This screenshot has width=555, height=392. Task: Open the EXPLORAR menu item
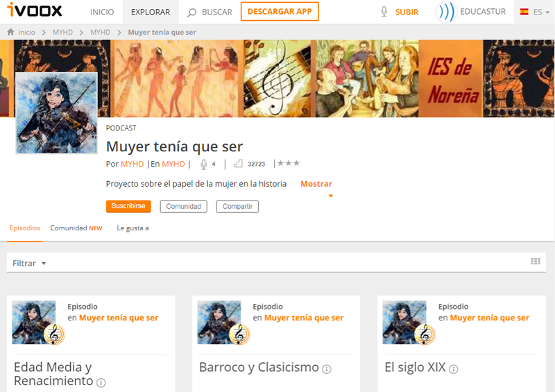tap(151, 12)
